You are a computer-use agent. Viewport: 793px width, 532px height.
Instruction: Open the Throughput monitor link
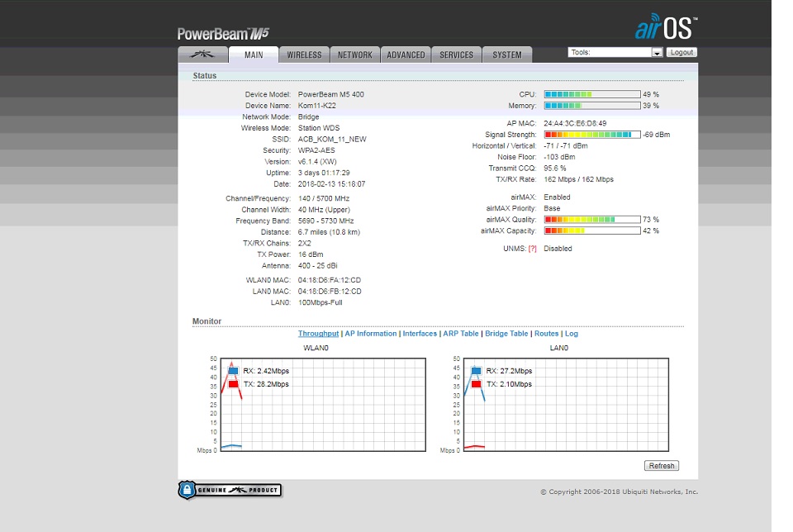click(x=318, y=334)
